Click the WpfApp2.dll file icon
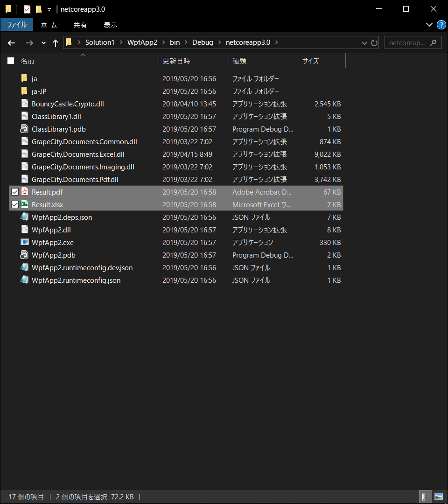The image size is (448, 504). [24, 230]
